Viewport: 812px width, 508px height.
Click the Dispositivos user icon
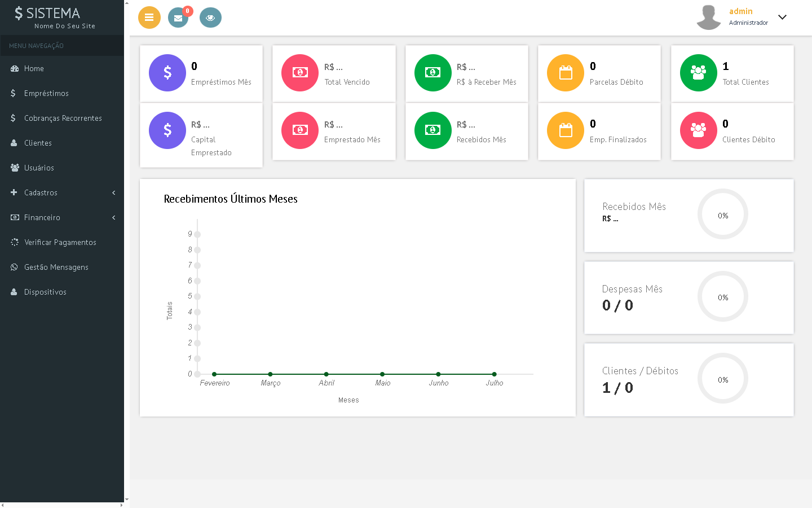pyautogui.click(x=14, y=292)
